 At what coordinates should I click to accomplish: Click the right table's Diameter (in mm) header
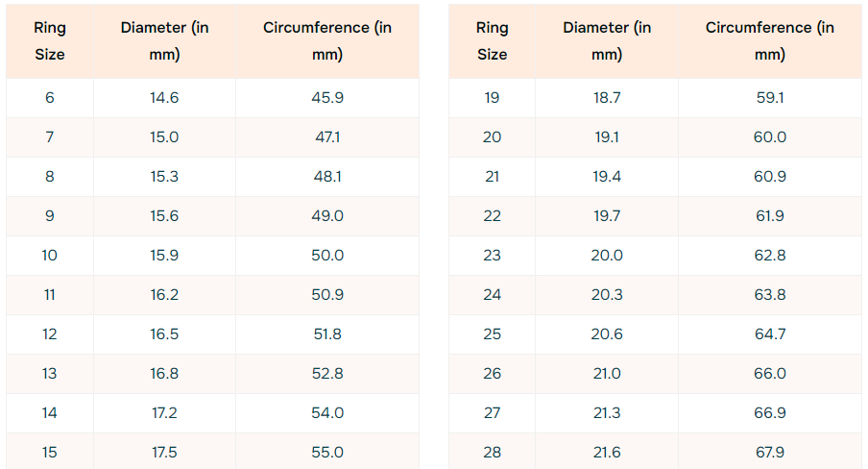pyautogui.click(x=607, y=41)
